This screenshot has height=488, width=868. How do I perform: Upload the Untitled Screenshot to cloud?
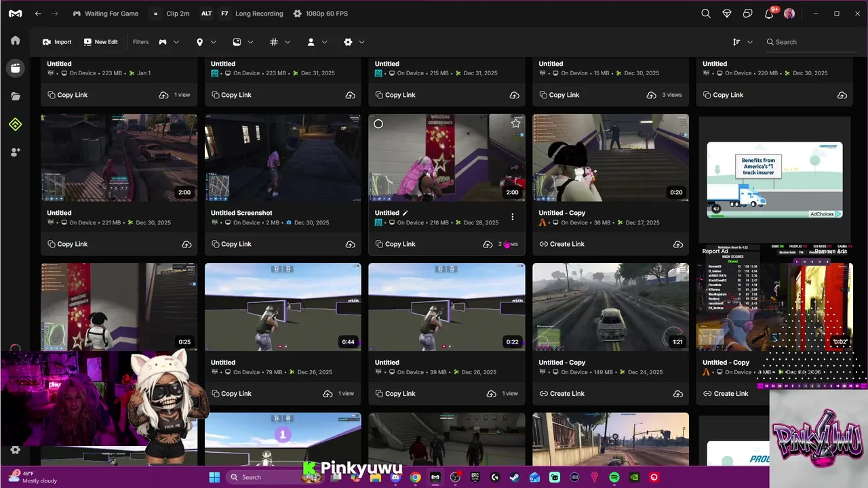(x=350, y=244)
